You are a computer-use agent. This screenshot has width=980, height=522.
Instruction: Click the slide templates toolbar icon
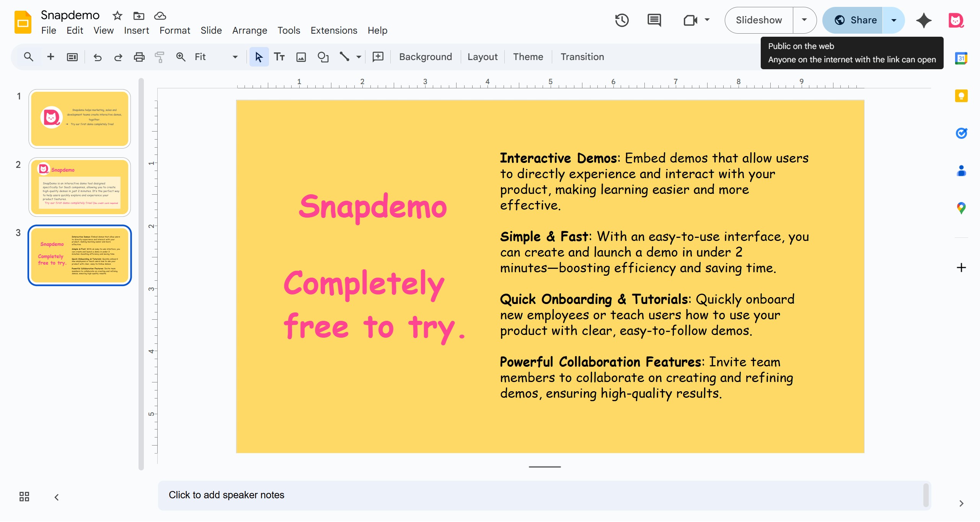(x=72, y=57)
